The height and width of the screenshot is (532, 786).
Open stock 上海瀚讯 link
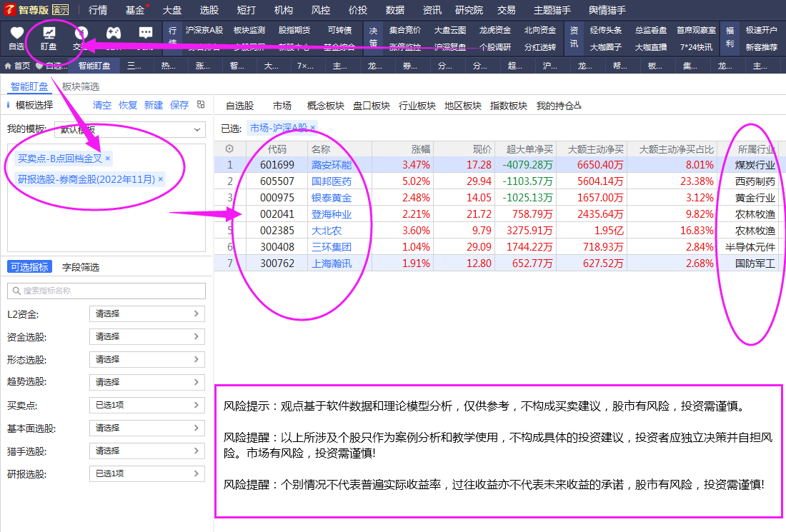click(x=332, y=264)
